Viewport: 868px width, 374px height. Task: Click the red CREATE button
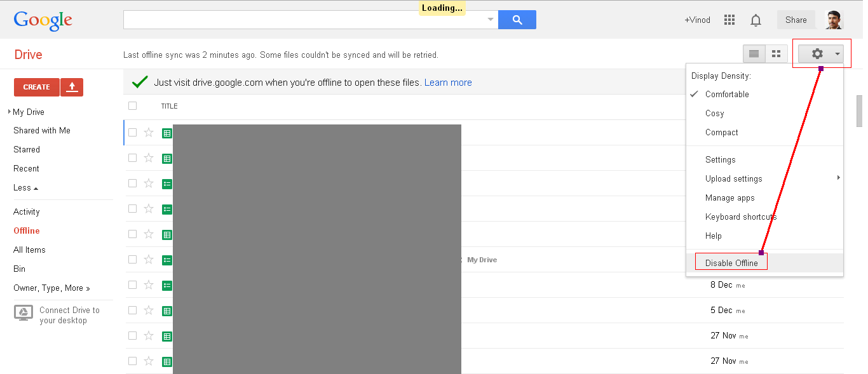pyautogui.click(x=36, y=87)
